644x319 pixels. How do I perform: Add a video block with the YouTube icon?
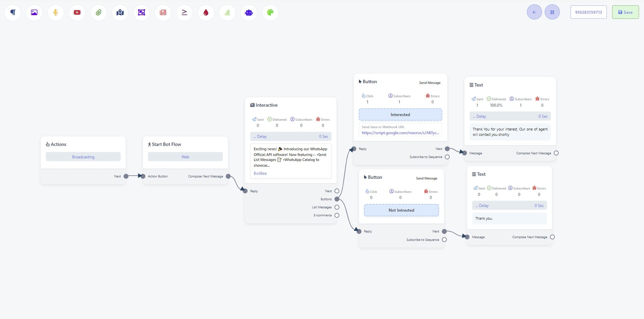[77, 12]
